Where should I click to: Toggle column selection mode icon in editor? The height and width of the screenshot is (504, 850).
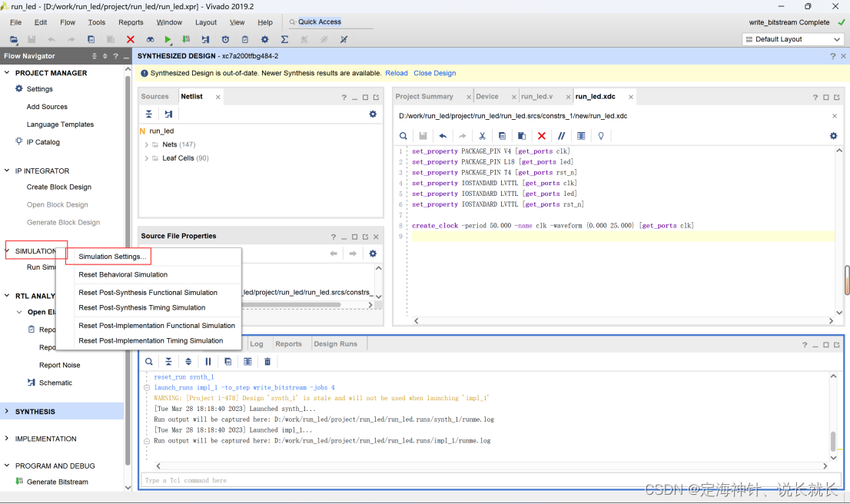click(581, 136)
